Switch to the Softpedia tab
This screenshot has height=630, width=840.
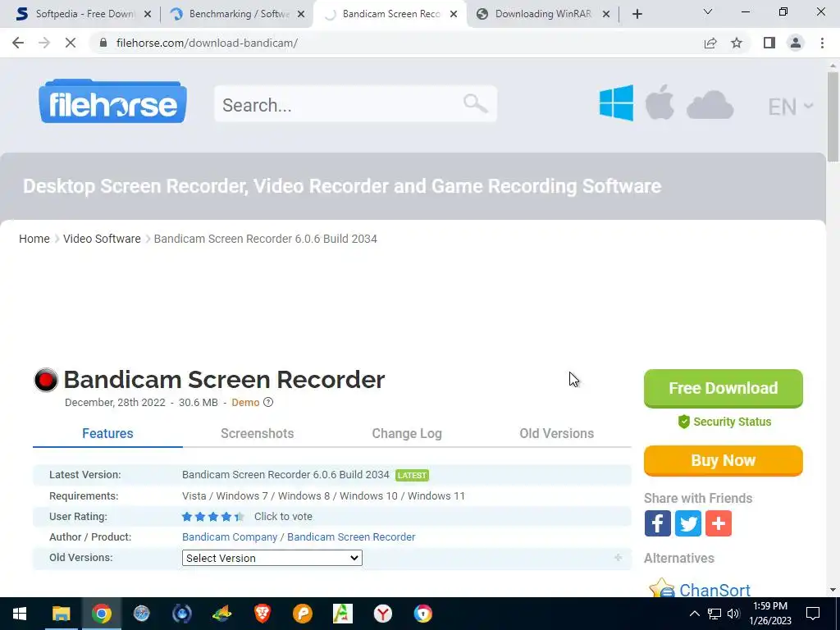[84, 14]
